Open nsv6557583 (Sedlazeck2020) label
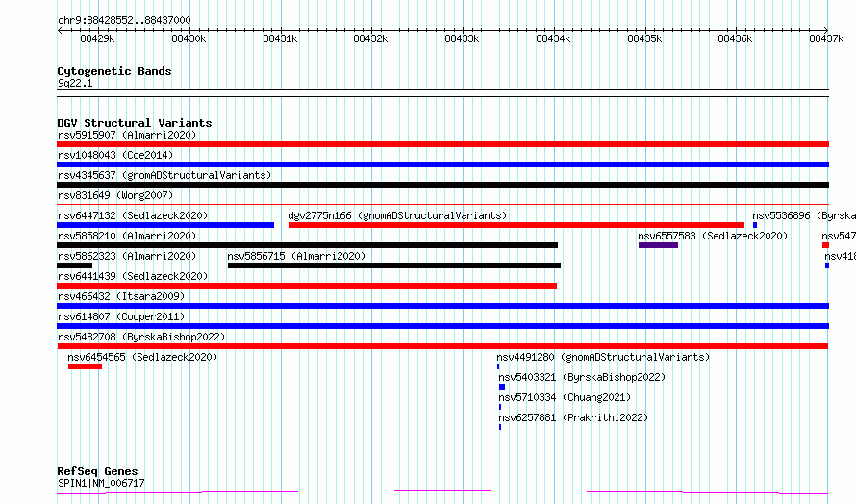This screenshot has height=504, width=856. coord(713,236)
